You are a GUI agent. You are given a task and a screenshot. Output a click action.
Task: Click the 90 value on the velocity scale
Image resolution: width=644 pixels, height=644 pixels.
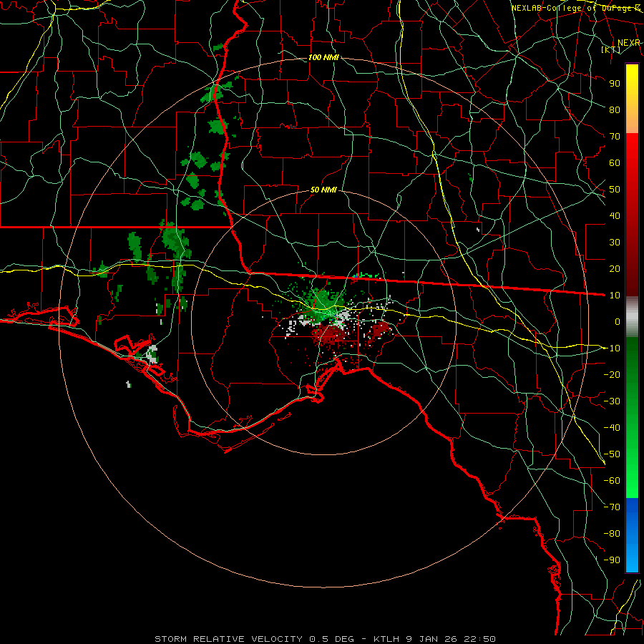click(615, 84)
